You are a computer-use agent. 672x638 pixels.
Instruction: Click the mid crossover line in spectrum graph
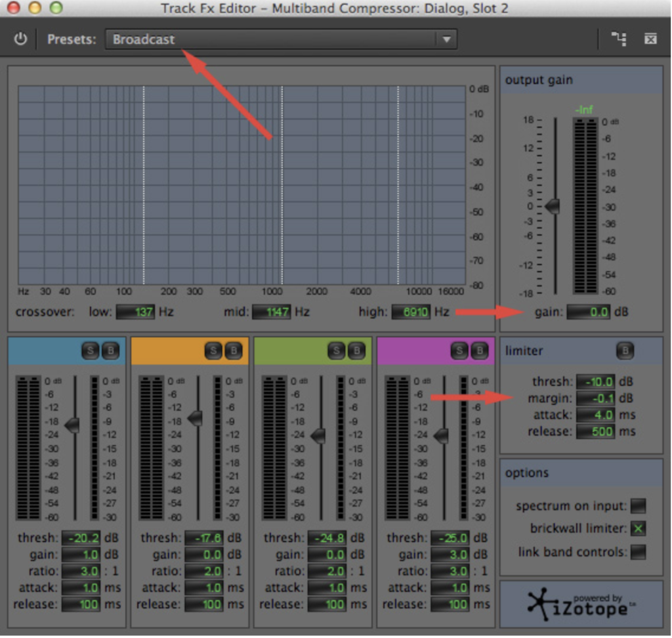tap(282, 185)
